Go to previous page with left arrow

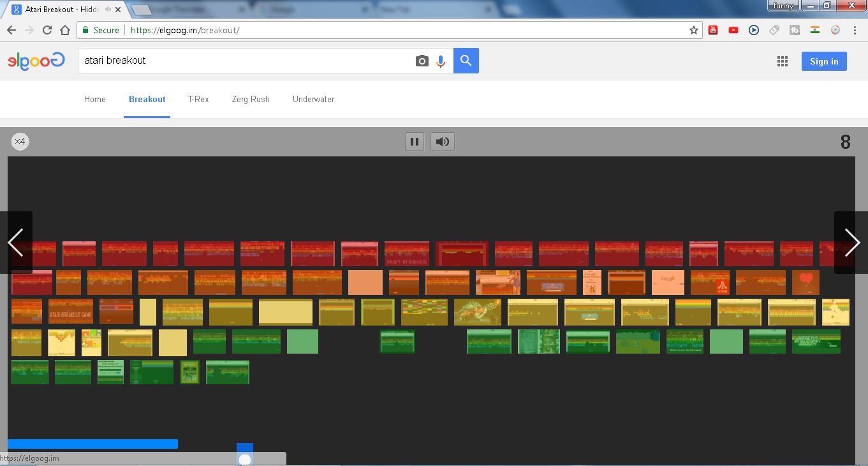[16, 243]
